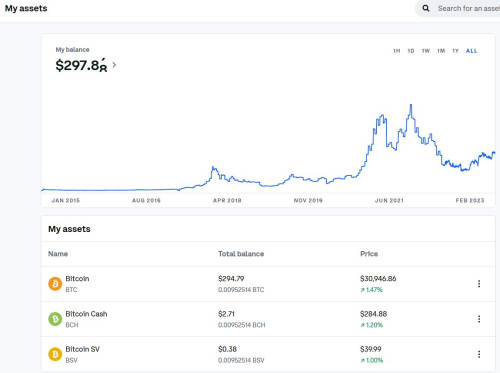Click the My balance label

pyautogui.click(x=72, y=50)
